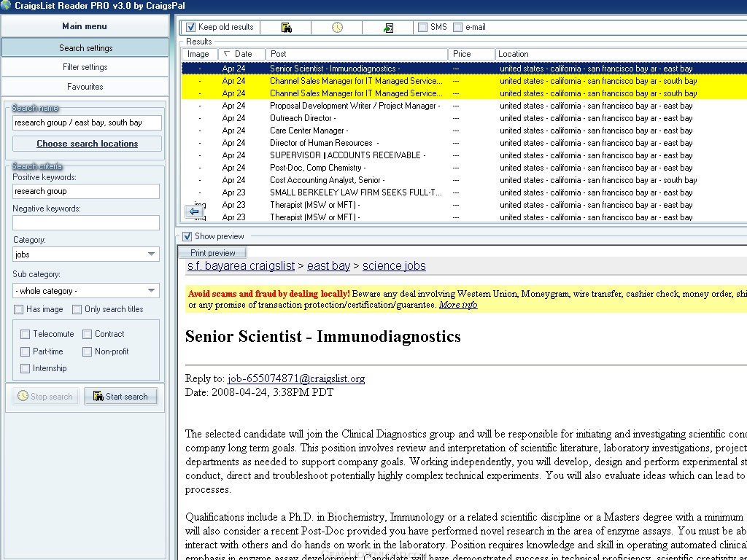The width and height of the screenshot is (747, 560).
Task: Click the green arrow export toolbar icon
Action: [x=388, y=28]
